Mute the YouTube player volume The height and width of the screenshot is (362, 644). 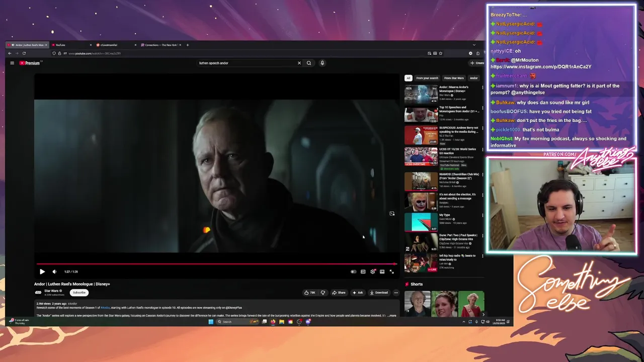(x=54, y=271)
